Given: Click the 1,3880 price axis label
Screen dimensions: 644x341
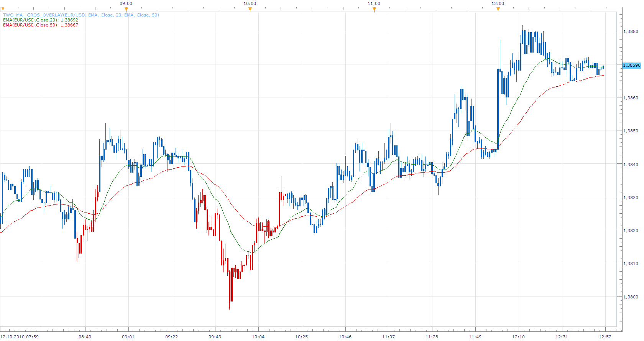Looking at the screenshot, I should click(631, 31).
